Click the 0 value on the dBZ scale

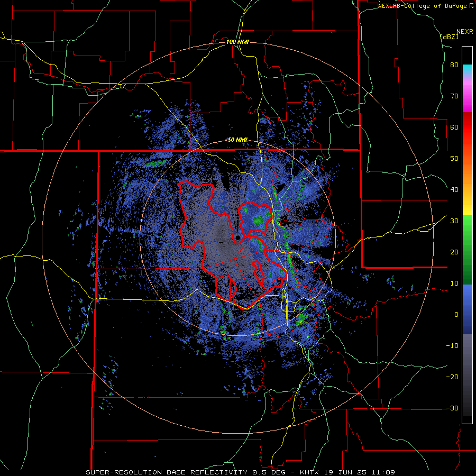click(x=456, y=315)
